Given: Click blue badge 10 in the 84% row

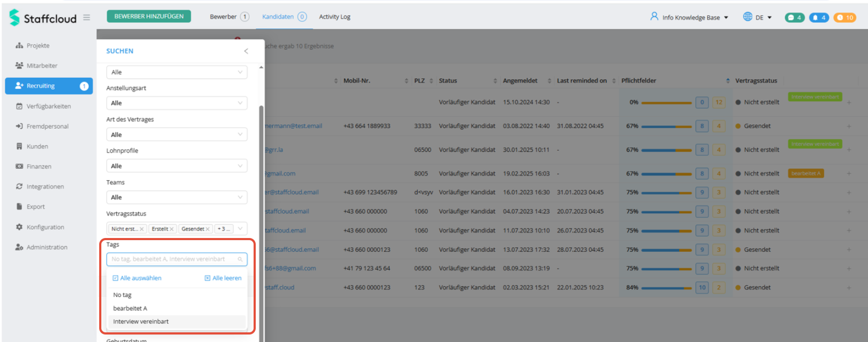Looking at the screenshot, I should click(702, 287).
